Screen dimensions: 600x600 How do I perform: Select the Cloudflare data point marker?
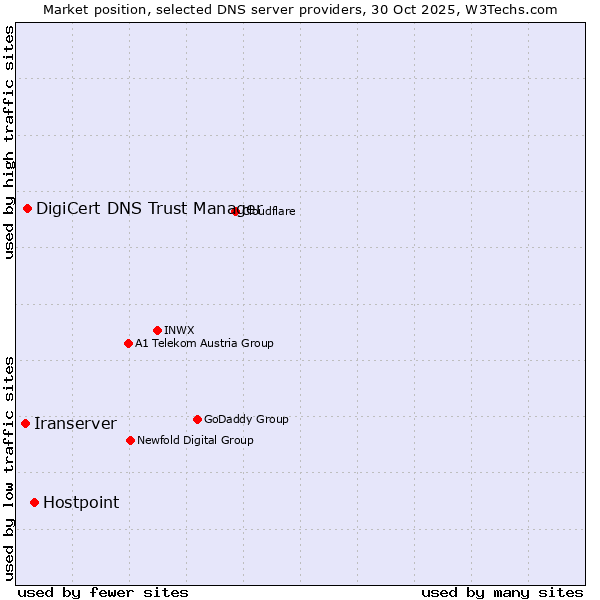(x=236, y=211)
